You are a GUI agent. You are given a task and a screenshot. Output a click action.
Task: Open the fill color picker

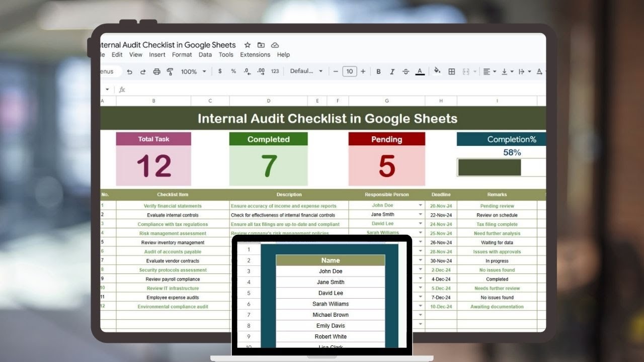(437, 71)
